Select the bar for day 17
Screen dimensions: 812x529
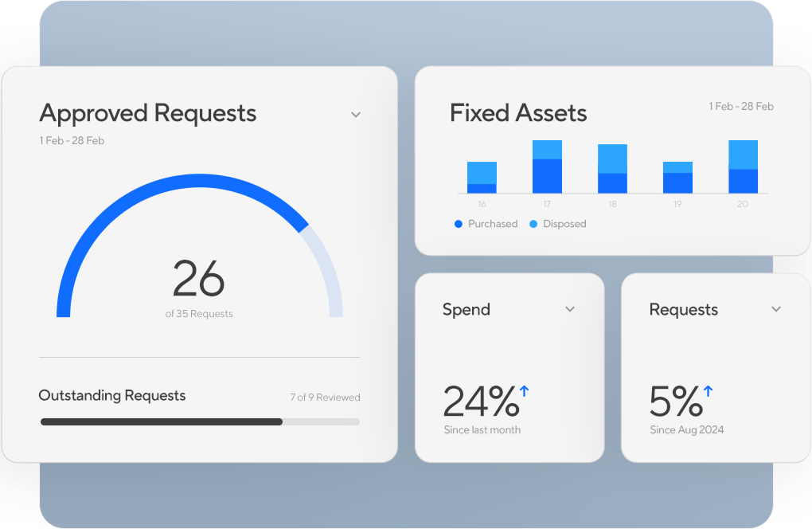point(547,167)
